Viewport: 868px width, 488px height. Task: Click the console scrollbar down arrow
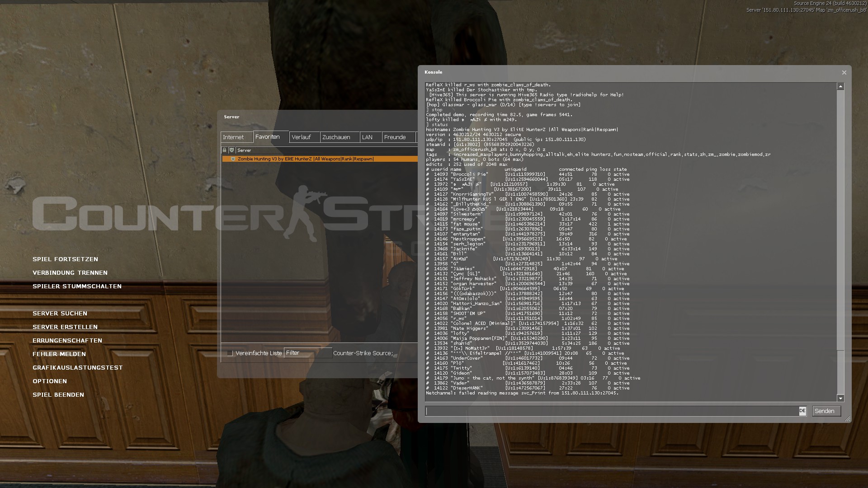[x=840, y=398]
